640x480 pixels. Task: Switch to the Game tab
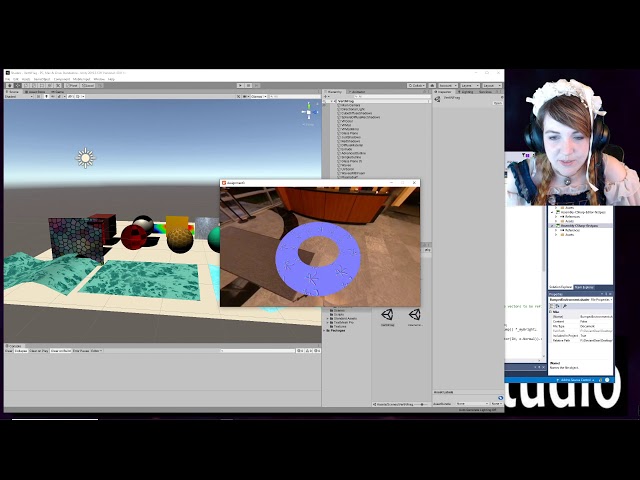(57, 91)
